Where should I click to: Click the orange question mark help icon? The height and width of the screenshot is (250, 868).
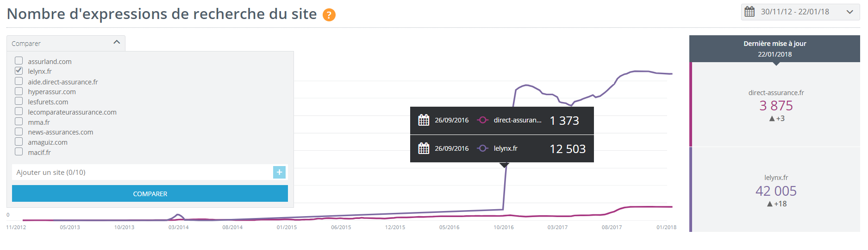click(x=329, y=15)
